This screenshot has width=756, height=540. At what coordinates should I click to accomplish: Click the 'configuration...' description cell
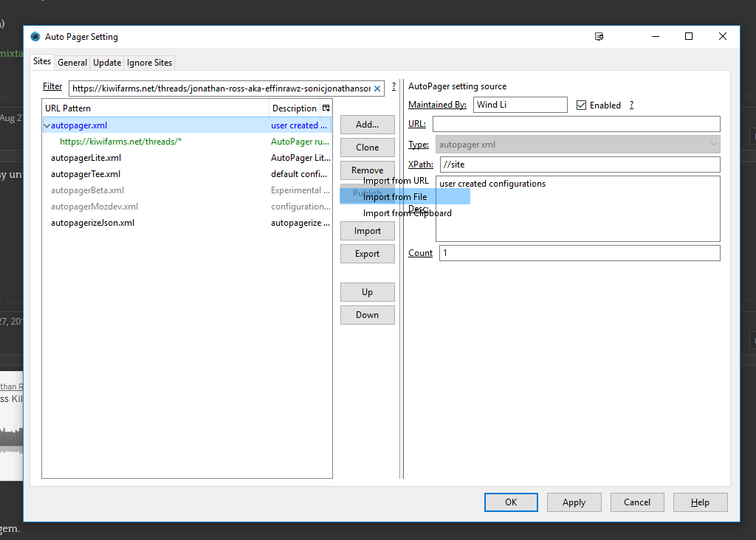300,207
